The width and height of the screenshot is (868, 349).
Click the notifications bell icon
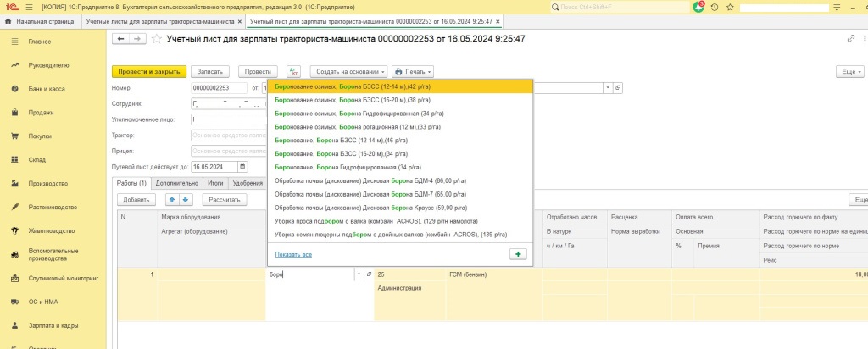point(698,7)
